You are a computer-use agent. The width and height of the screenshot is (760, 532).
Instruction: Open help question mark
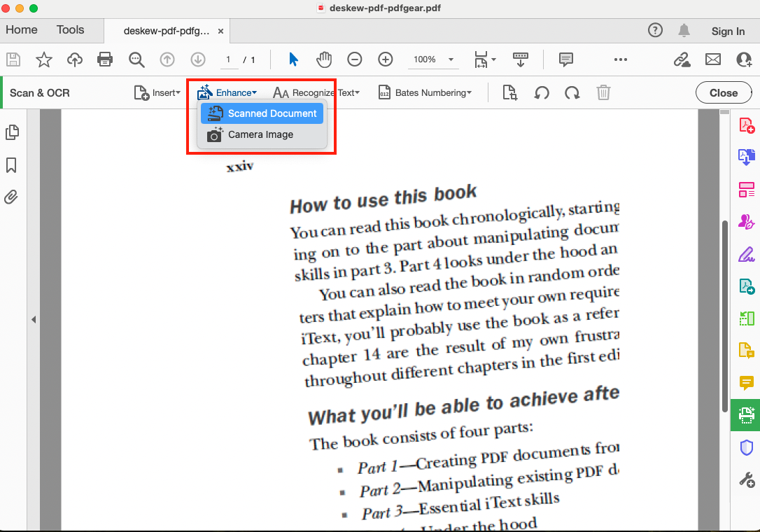tap(655, 31)
